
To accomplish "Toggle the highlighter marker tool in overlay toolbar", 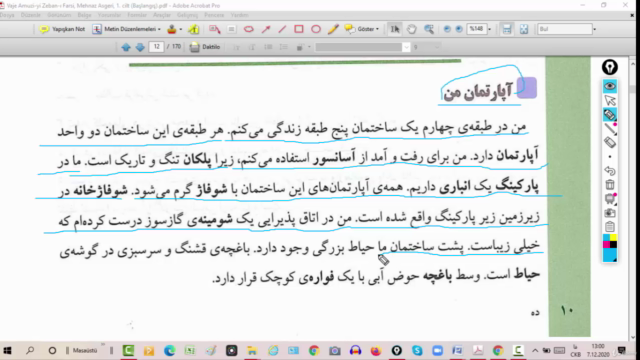I will tap(610, 115).
